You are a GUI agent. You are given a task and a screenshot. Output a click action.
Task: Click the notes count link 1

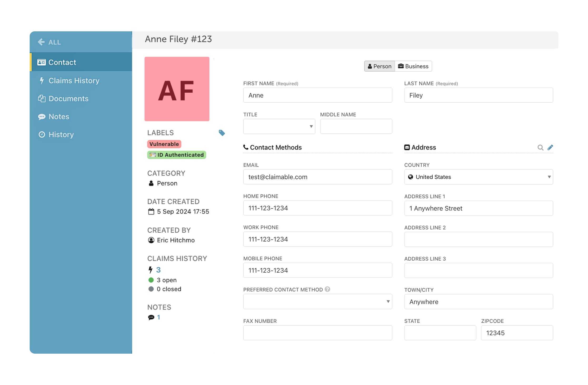click(159, 317)
